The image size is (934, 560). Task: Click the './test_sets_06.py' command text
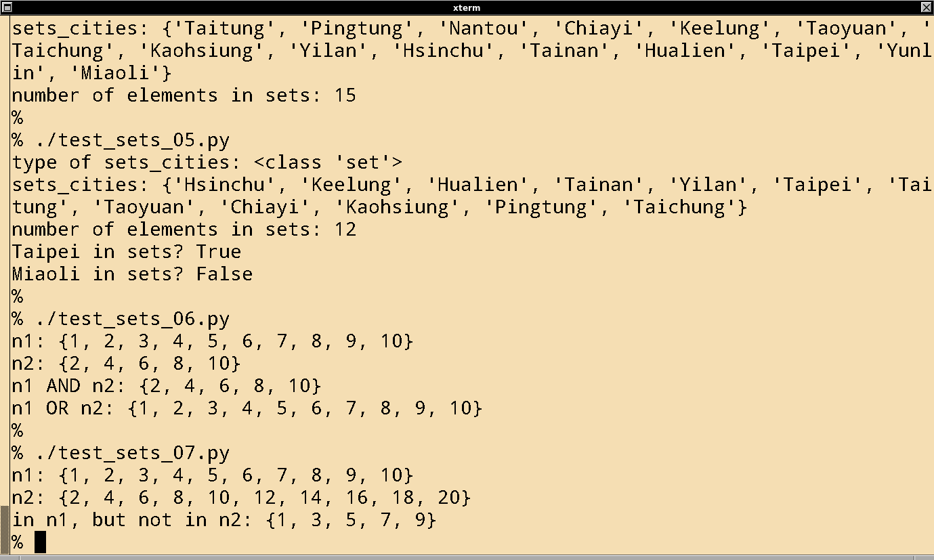click(x=127, y=319)
